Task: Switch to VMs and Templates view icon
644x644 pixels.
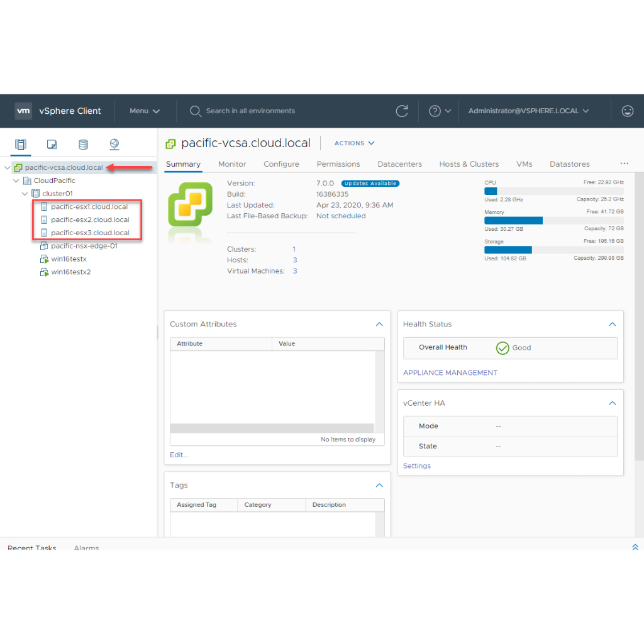Action: (x=52, y=144)
